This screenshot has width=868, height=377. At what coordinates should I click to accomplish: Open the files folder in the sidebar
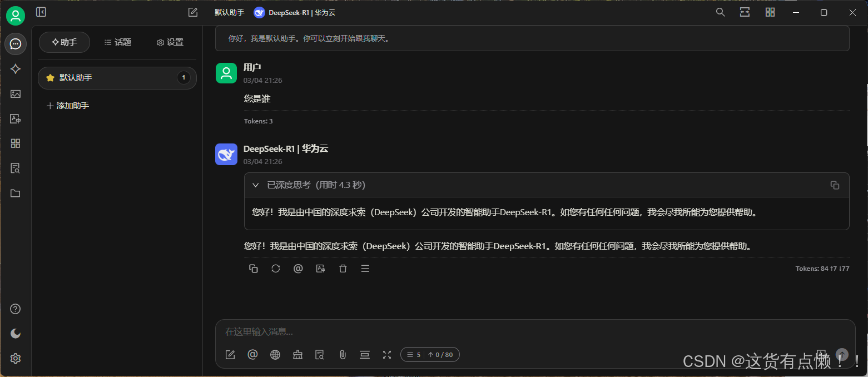(x=16, y=193)
